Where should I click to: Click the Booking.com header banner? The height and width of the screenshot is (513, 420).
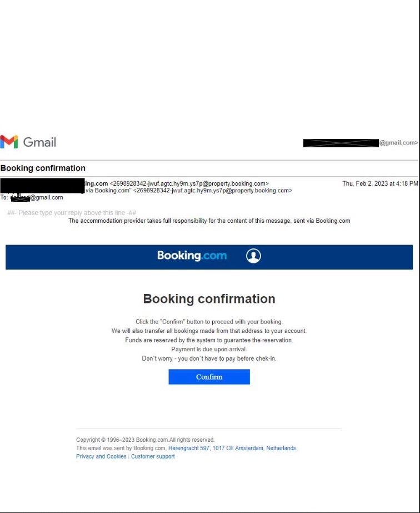click(209, 257)
